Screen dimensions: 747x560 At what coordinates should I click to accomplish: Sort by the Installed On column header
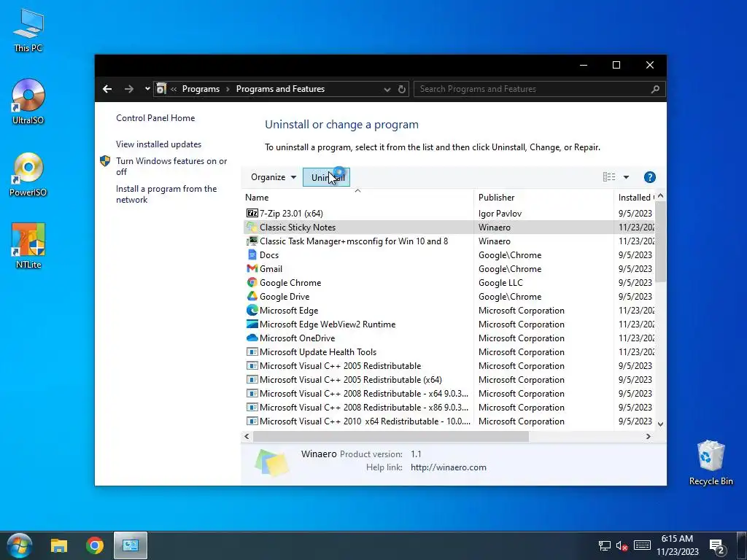635,197
